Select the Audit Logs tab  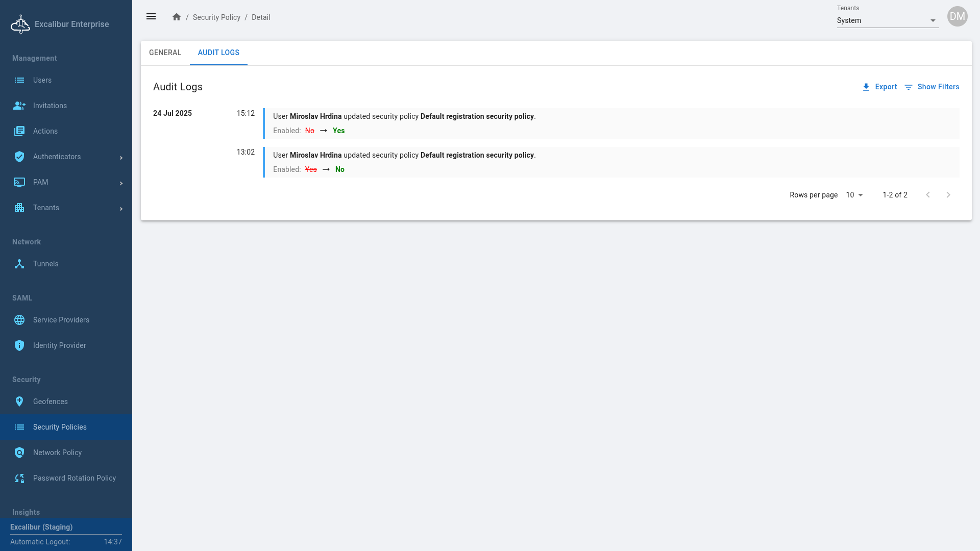[218, 53]
